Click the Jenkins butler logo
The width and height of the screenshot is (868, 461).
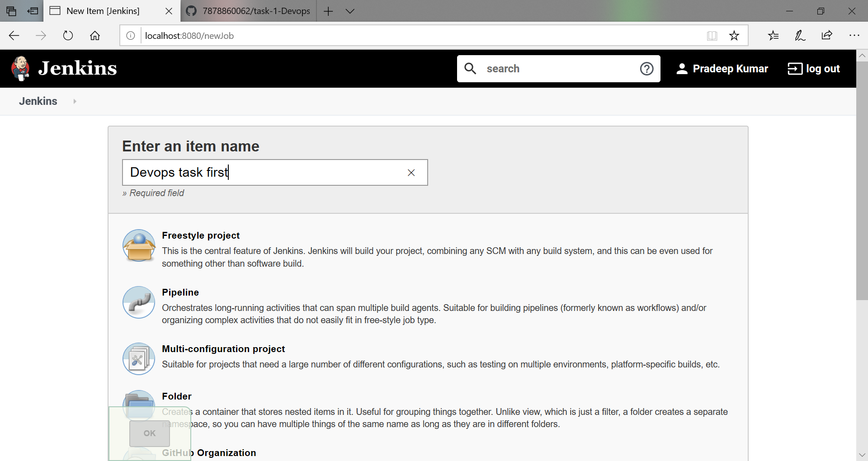pyautogui.click(x=20, y=68)
